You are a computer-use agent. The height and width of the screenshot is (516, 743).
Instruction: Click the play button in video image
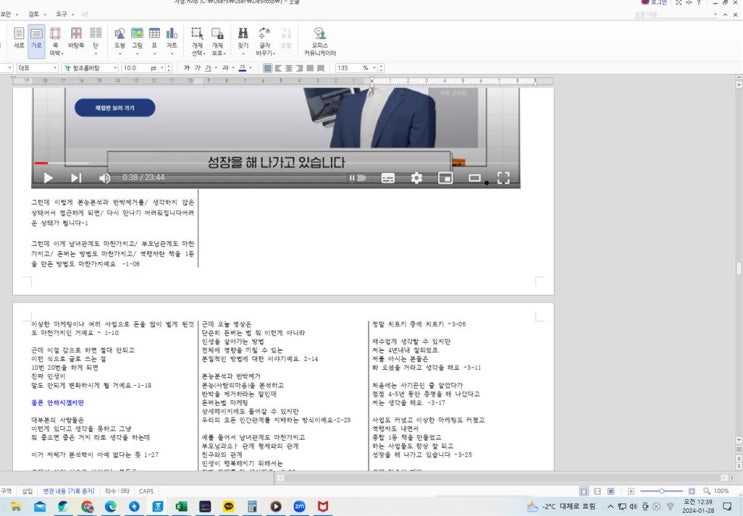[48, 178]
